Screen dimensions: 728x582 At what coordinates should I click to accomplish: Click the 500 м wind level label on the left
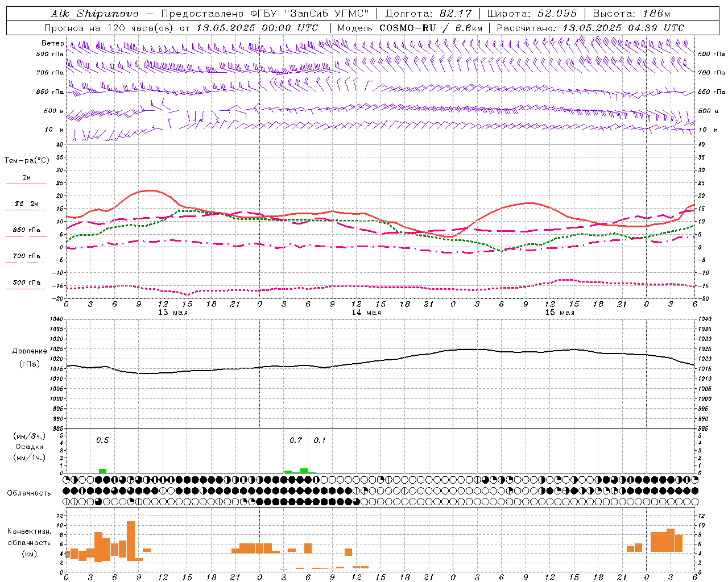(x=54, y=111)
